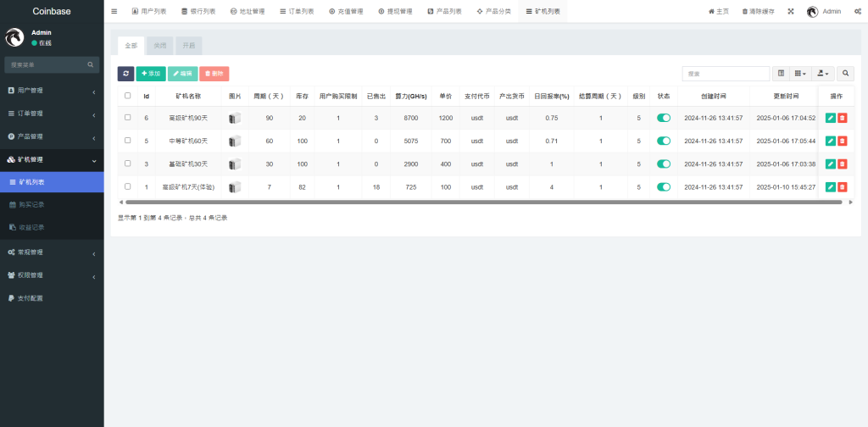Expand 用户管理 in the sidebar
This screenshot has width=868, height=427.
point(52,90)
